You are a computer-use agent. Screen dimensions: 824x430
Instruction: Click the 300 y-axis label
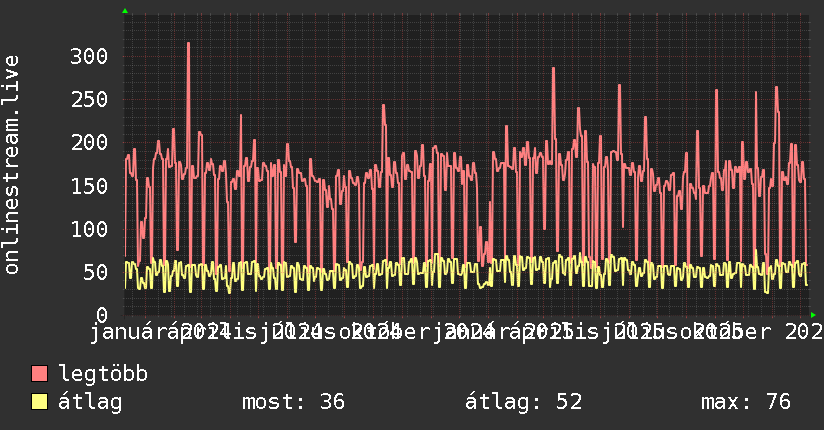coord(89,56)
